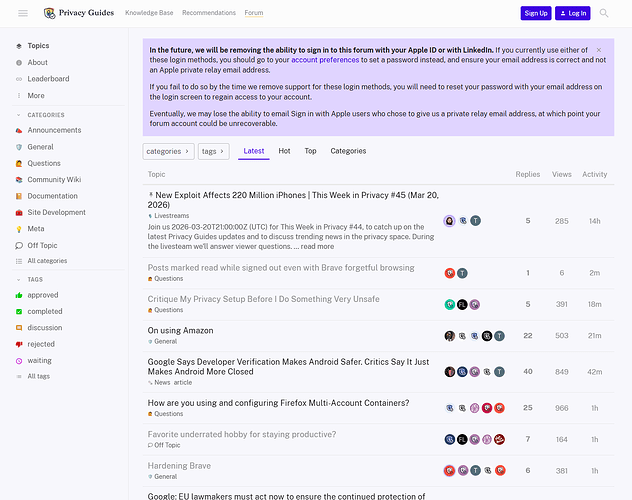632x500 pixels.
Task: Click the waiting clock tag icon
Action: click(x=19, y=361)
